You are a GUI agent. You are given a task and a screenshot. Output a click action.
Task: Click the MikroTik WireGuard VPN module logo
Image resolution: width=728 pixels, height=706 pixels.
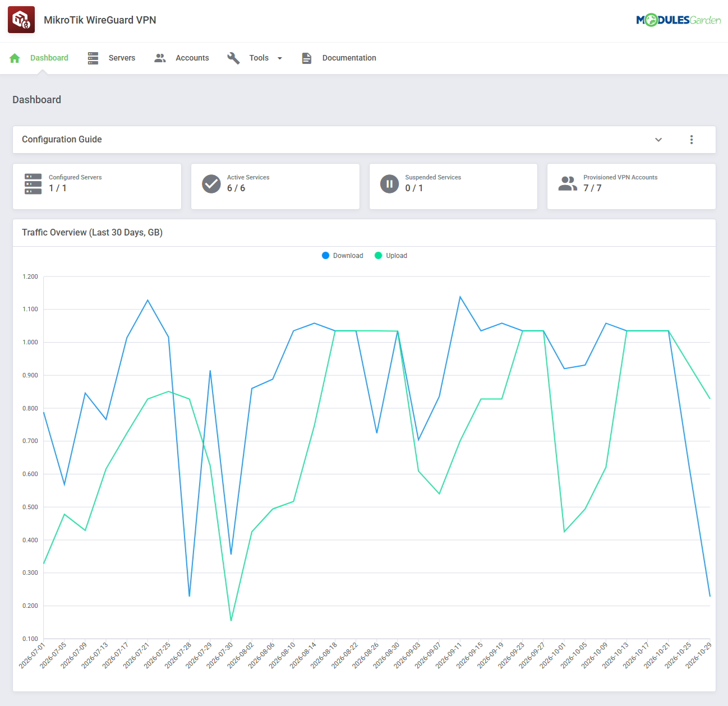[x=21, y=20]
